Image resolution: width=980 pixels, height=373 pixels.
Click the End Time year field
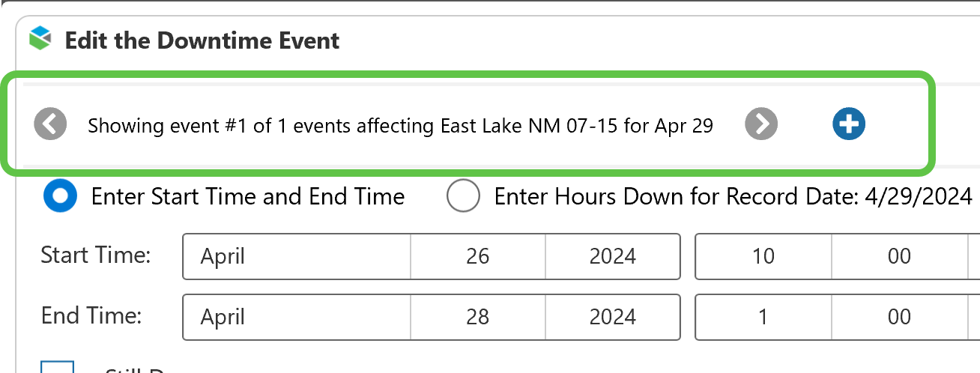[612, 317]
